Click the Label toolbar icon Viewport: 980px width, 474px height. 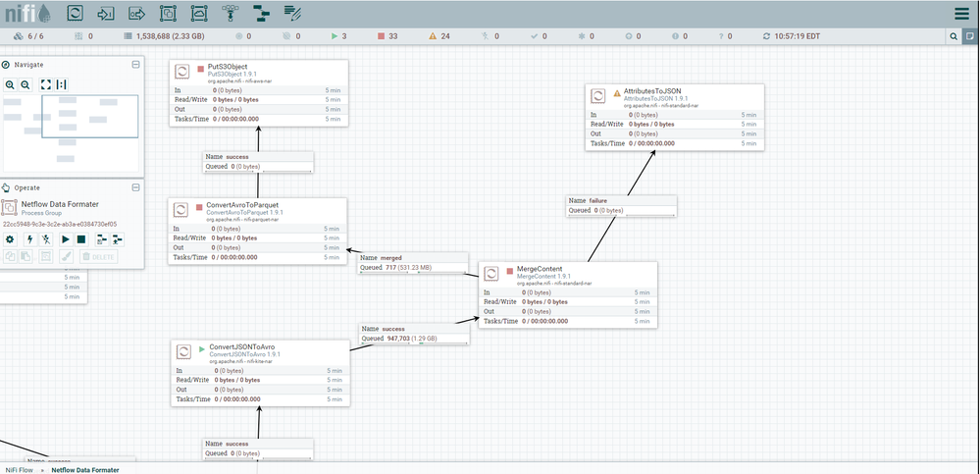click(292, 14)
